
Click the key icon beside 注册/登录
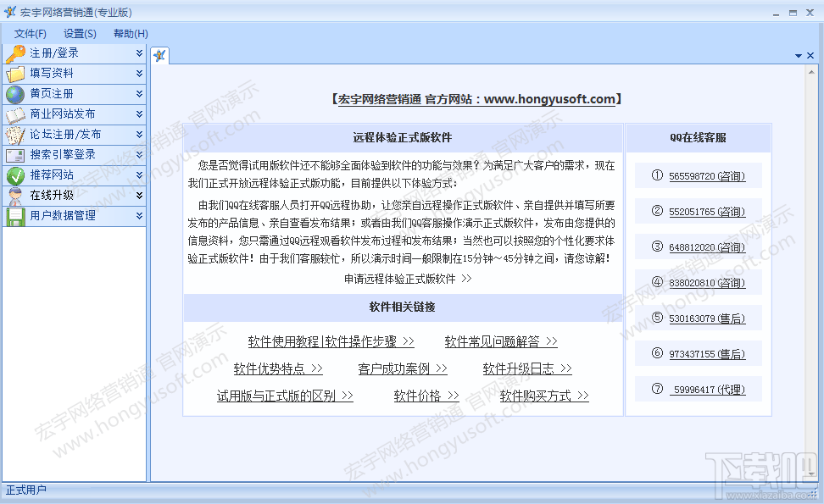[16, 53]
